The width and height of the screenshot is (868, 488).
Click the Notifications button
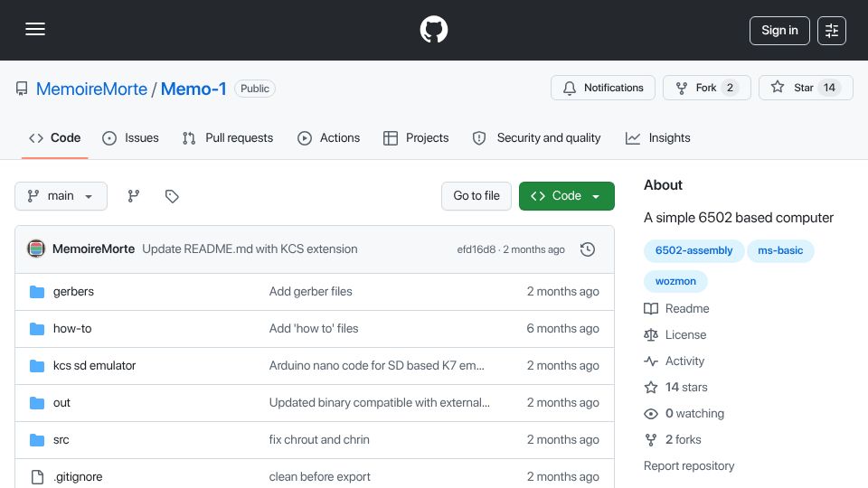[603, 88]
